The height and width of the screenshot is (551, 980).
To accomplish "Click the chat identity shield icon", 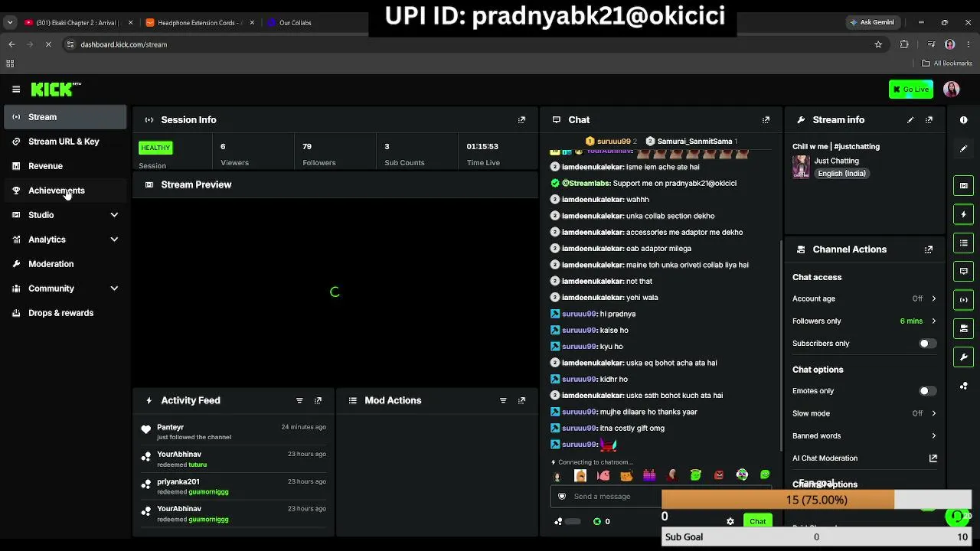I will (562, 497).
